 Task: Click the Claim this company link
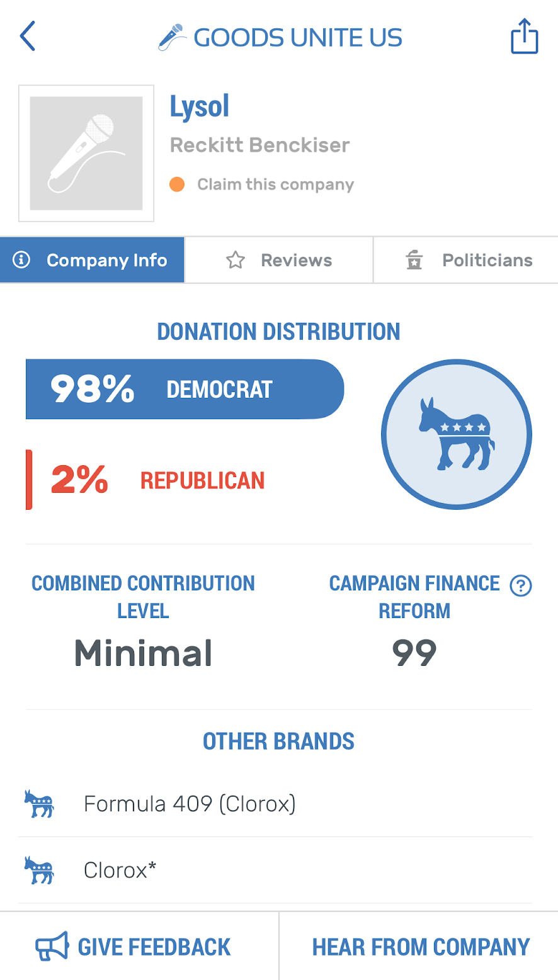[x=275, y=184]
